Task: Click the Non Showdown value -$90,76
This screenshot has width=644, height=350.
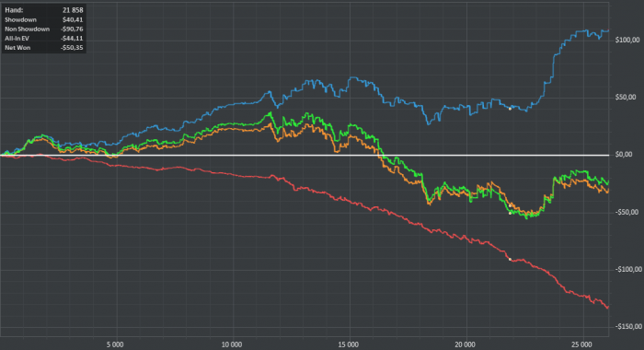Action: (72, 29)
